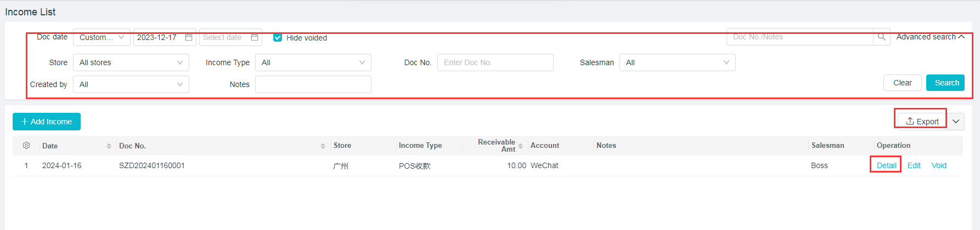Click the Clear filters button

pyautogui.click(x=902, y=83)
